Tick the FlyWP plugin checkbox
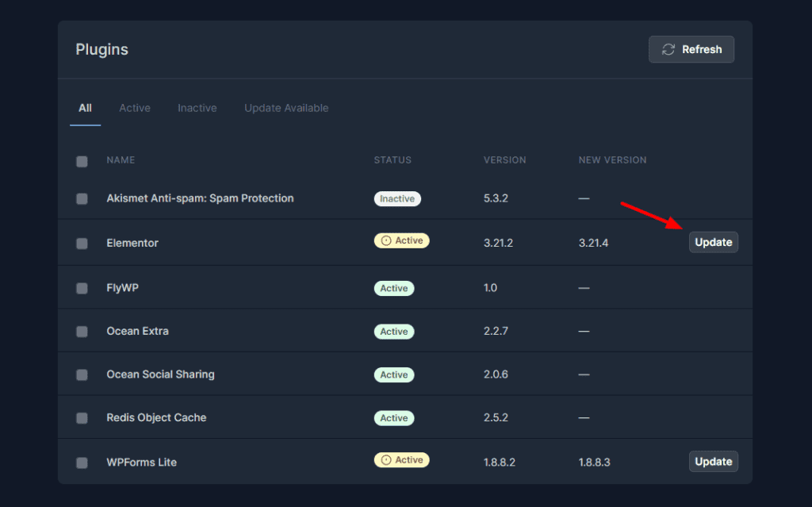812x507 pixels. pos(82,288)
